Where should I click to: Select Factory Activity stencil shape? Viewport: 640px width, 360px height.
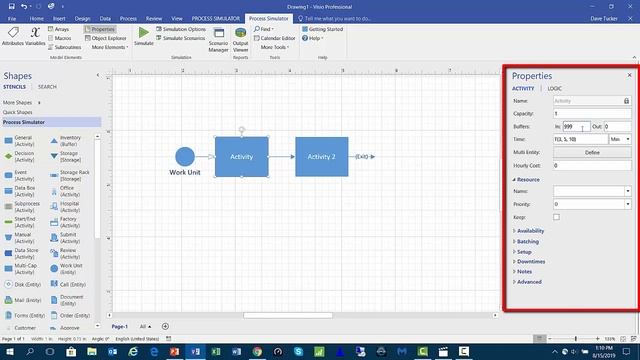65,222
